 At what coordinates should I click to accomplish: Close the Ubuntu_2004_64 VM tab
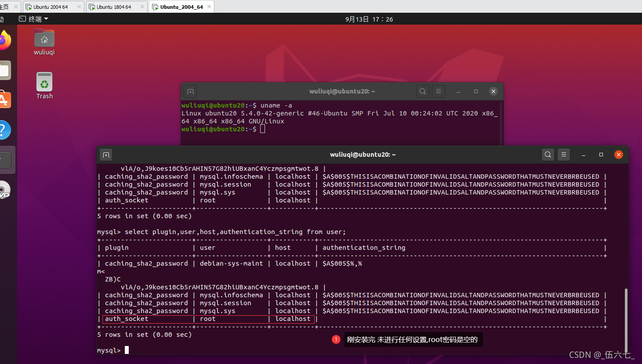(x=209, y=7)
